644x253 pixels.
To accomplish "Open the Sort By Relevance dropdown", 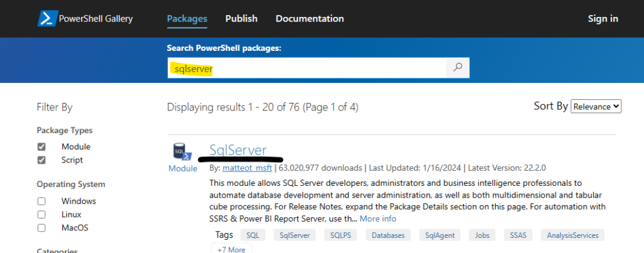I will (596, 106).
